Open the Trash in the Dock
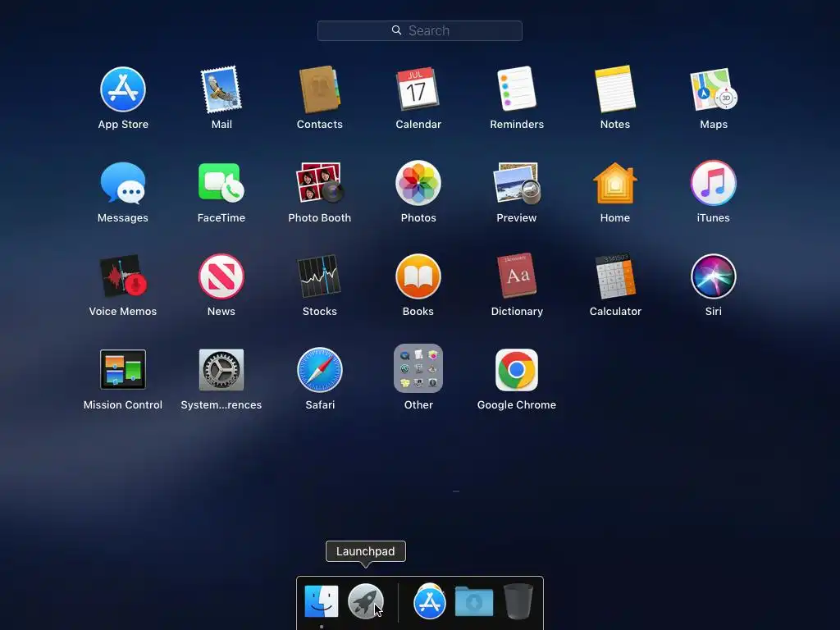Screen dimensions: 840x630 coord(518,601)
